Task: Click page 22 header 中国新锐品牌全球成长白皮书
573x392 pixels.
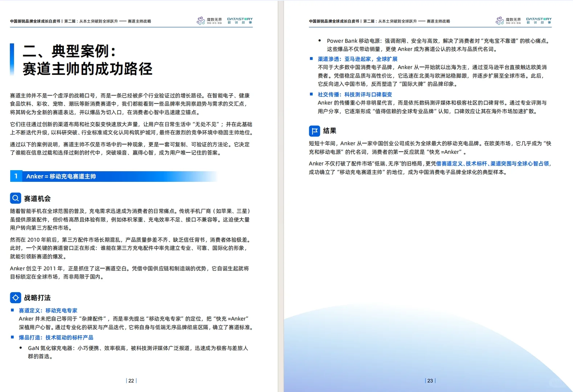Action: (35, 21)
